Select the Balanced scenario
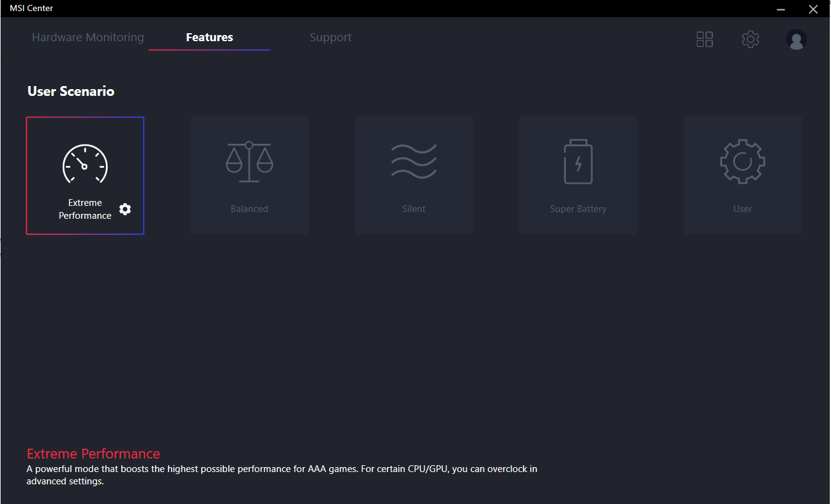Image resolution: width=831 pixels, height=504 pixels. [249, 176]
